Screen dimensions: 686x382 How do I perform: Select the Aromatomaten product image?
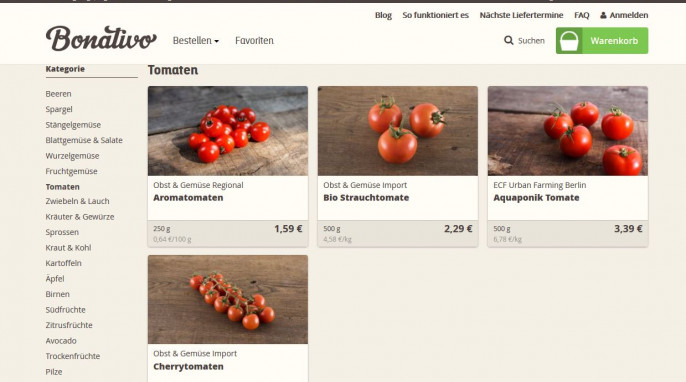pyautogui.click(x=228, y=131)
